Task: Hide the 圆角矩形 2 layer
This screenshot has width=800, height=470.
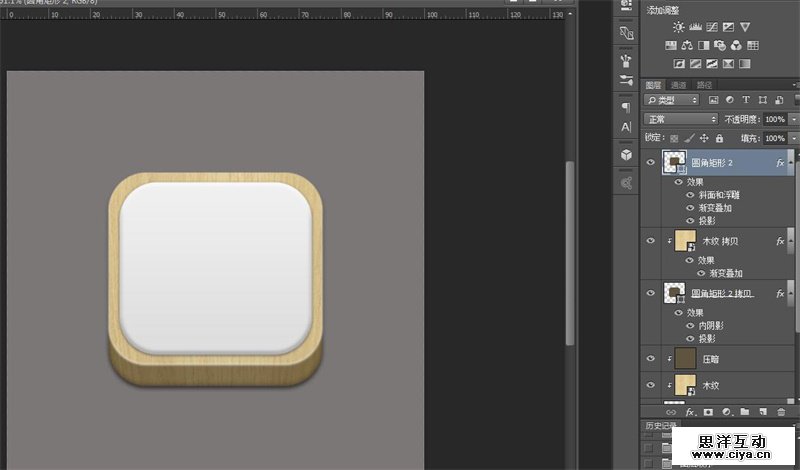Action: (651, 162)
